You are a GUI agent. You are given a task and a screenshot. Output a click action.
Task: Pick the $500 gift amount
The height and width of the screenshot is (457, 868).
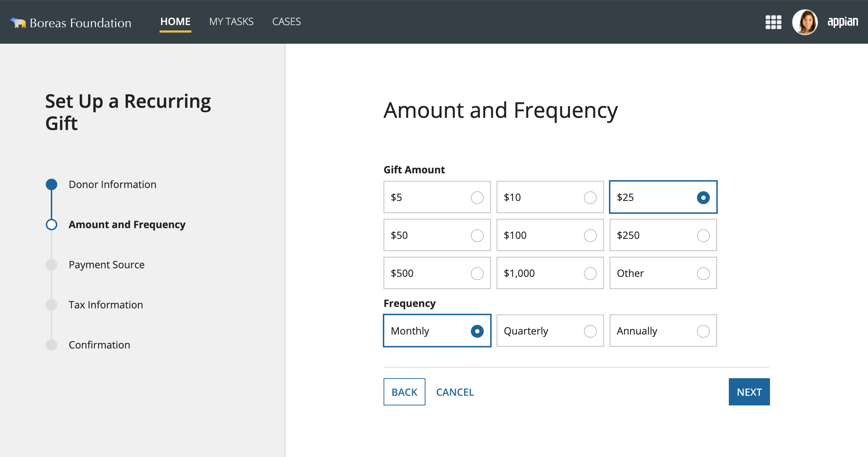[x=437, y=273]
